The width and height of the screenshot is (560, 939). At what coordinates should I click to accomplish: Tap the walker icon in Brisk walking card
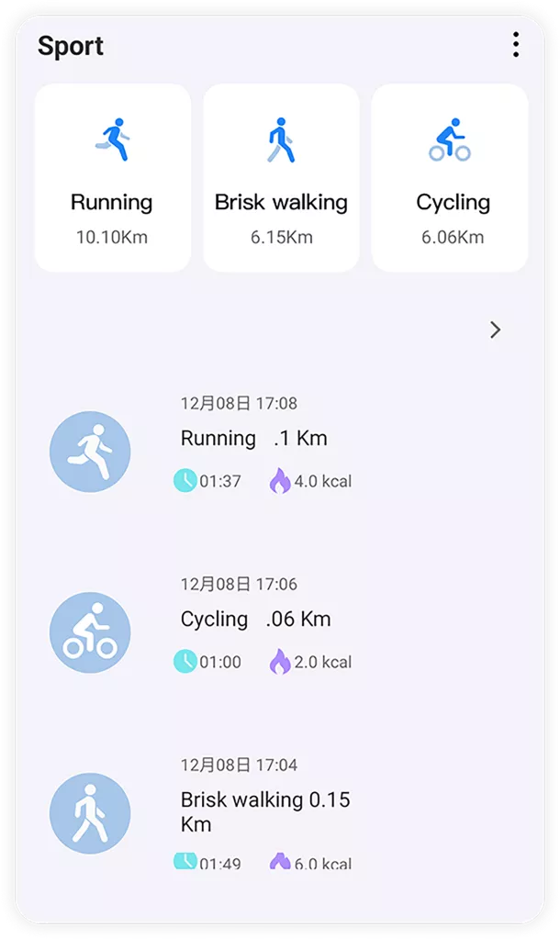tap(280, 140)
